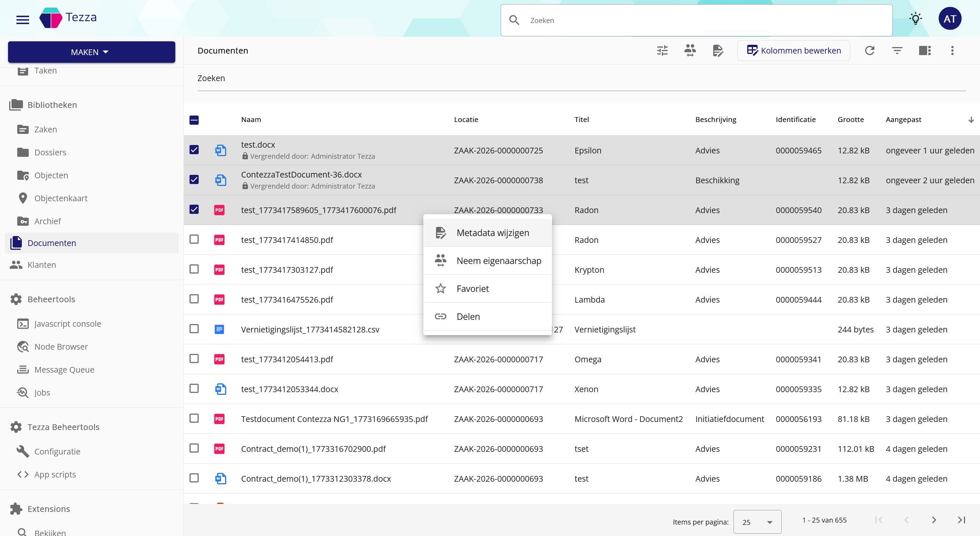The image size is (980, 536).
Task: Go to next page of results
Action: [x=934, y=520]
